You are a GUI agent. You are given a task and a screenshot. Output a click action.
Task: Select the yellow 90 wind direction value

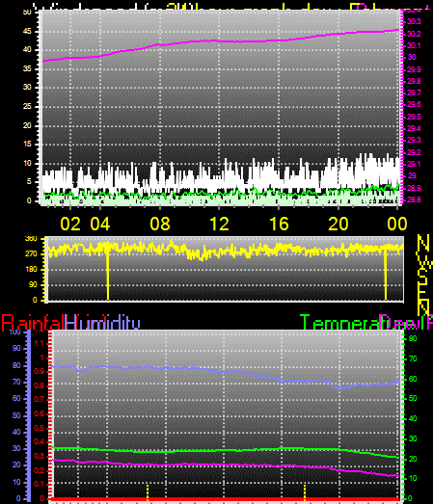[x=33, y=285]
